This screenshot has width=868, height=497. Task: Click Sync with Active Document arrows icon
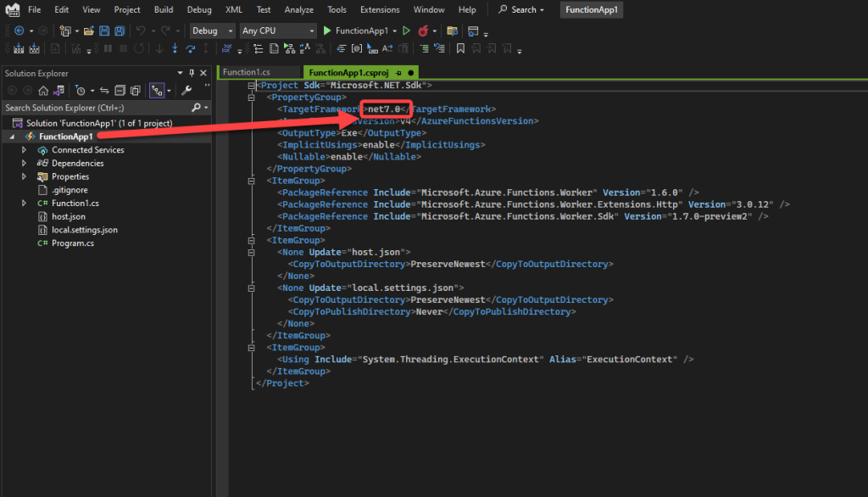104,90
